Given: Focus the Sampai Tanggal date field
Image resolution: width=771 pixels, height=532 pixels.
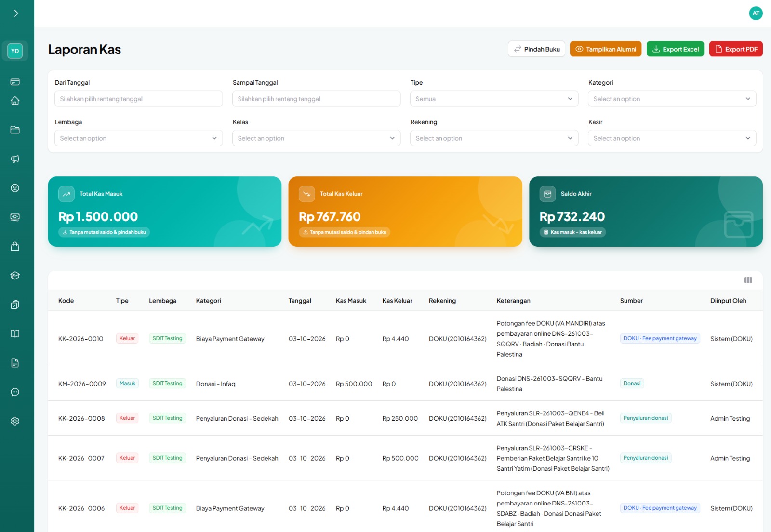Looking at the screenshot, I should point(316,99).
